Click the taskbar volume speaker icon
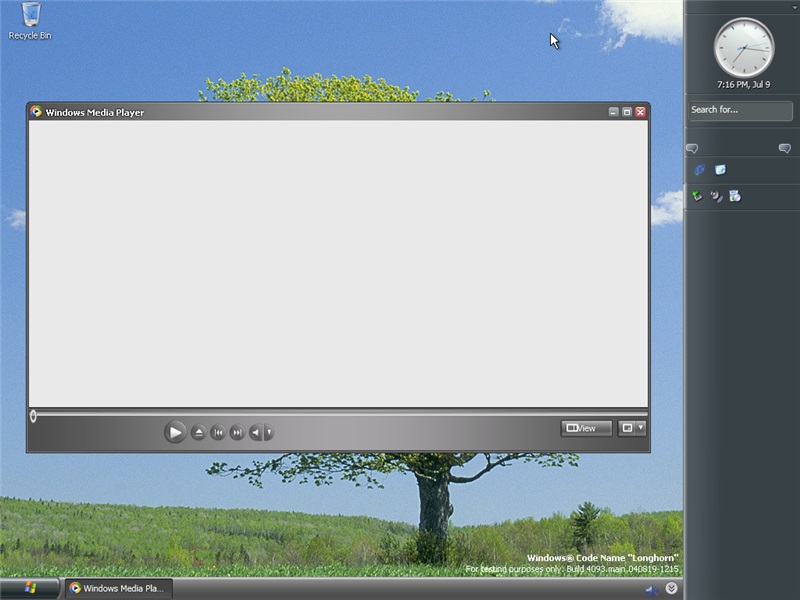800x600 pixels. coord(651,590)
